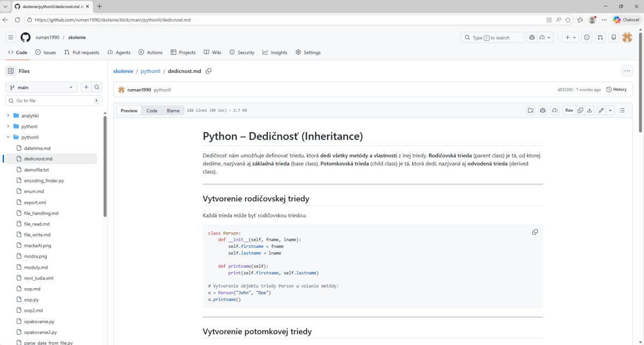Open the Raw file view
644x345 pixels.
pyautogui.click(x=569, y=111)
